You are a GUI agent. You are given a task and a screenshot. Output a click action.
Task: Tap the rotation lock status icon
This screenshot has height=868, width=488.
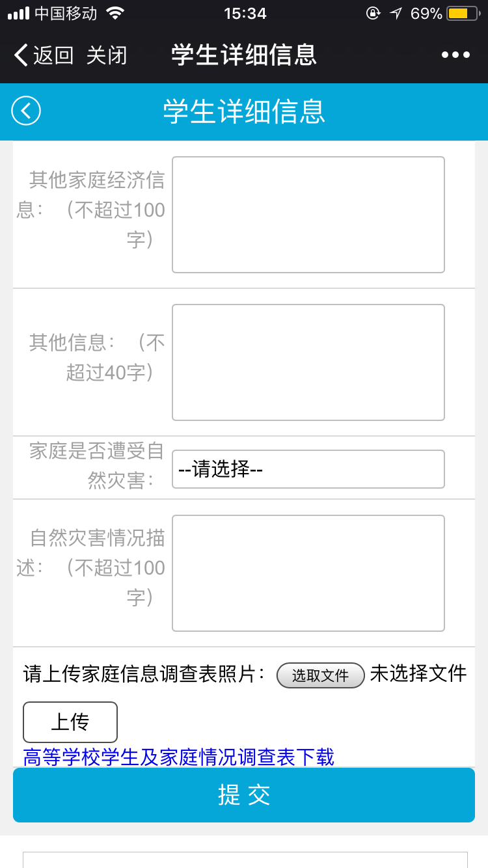[x=373, y=14]
